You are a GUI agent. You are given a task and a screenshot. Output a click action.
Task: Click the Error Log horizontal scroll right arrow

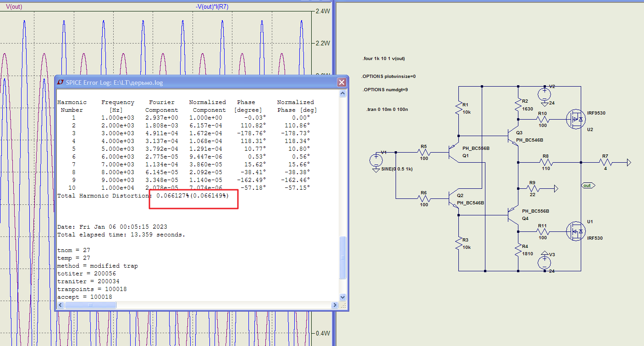335,305
